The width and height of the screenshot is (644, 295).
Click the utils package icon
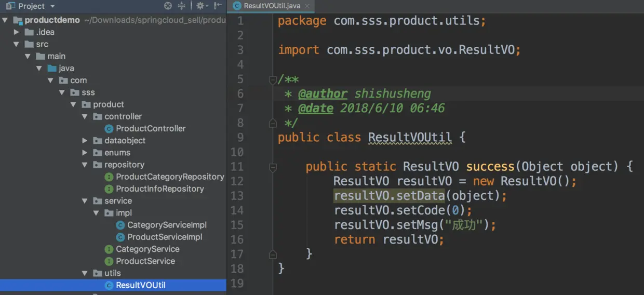97,273
